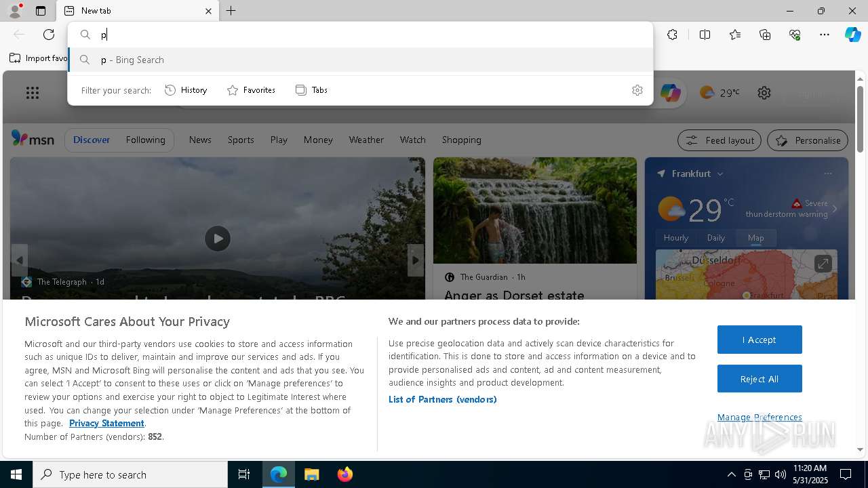Image resolution: width=868 pixels, height=488 pixels.
Task: Open page settings gear icon
Action: pyautogui.click(x=764, y=93)
